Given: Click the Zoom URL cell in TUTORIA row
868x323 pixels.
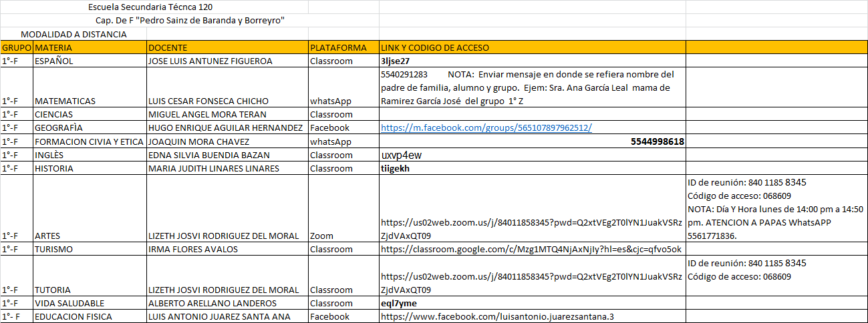Looking at the screenshot, I should pyautogui.click(x=532, y=276).
